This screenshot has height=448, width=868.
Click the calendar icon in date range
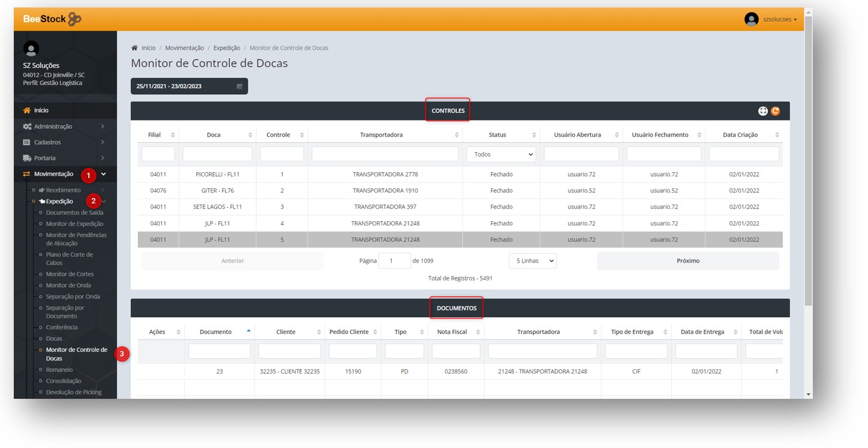[x=239, y=86]
